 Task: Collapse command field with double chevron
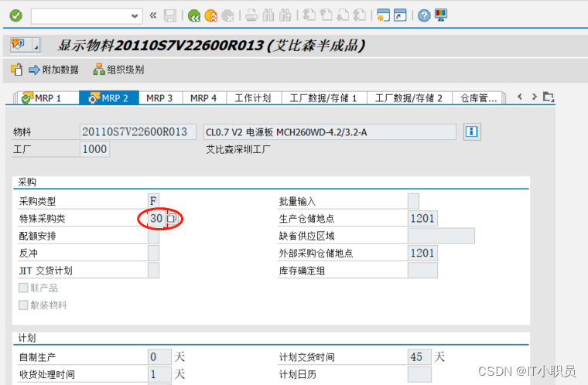click(x=152, y=15)
